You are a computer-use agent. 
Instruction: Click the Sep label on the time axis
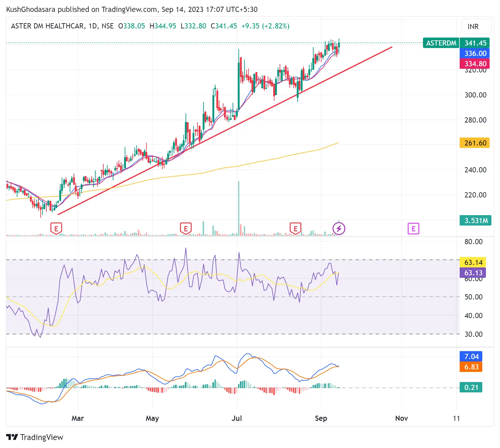coord(321,418)
